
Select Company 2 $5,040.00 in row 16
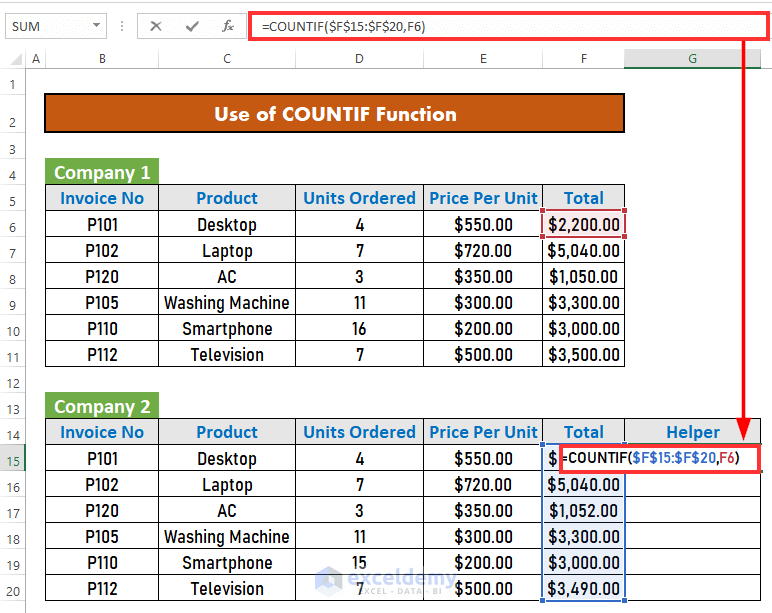[x=583, y=484]
